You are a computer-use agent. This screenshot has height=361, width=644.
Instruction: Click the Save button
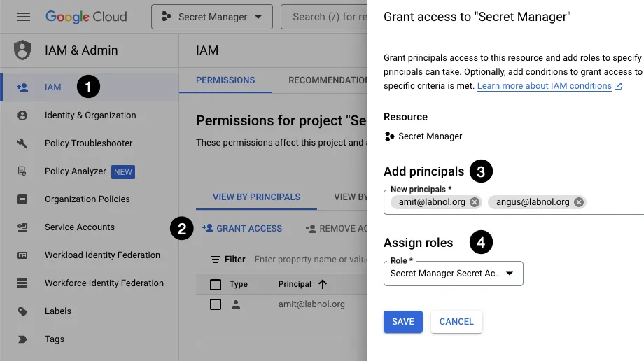(402, 322)
